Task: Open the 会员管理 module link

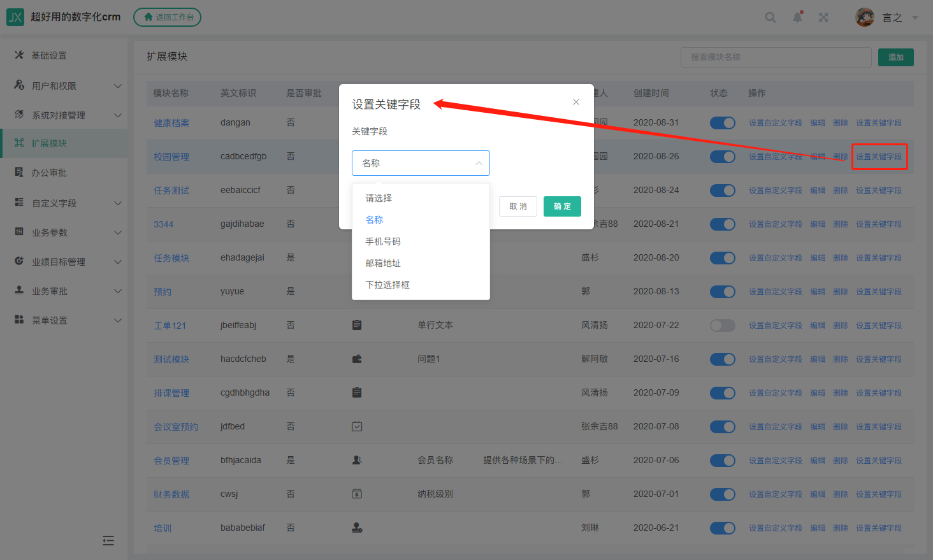Action: pyautogui.click(x=171, y=461)
